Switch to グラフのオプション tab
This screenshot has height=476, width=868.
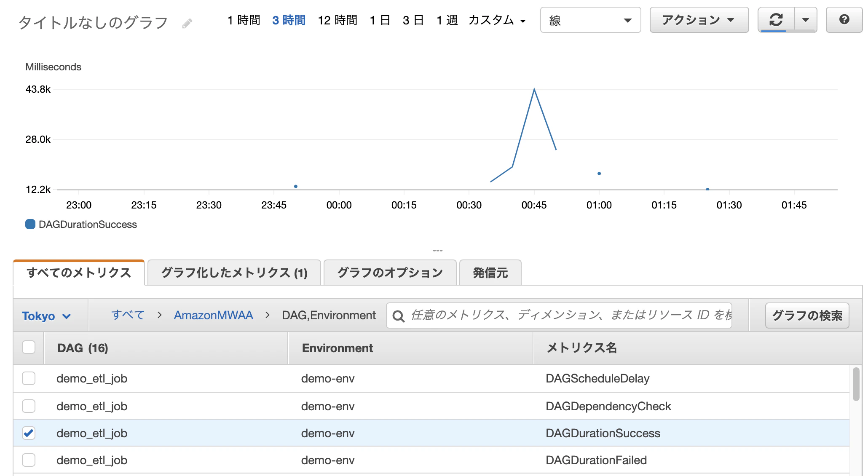point(390,273)
